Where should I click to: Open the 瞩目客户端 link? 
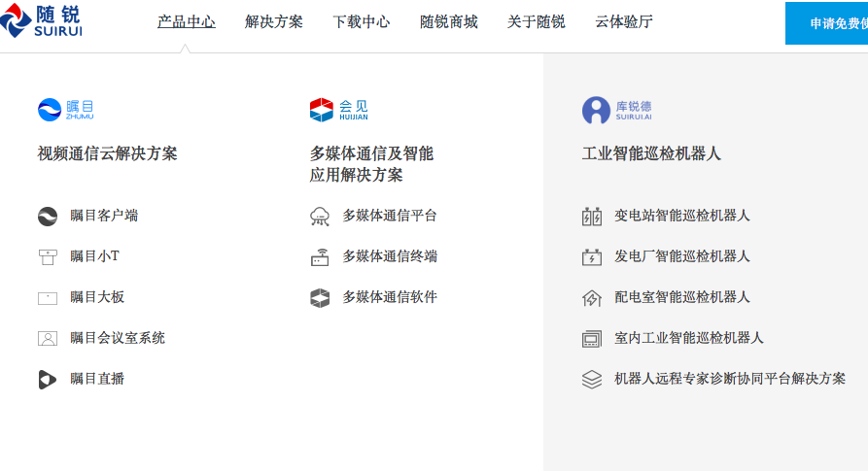click(104, 216)
